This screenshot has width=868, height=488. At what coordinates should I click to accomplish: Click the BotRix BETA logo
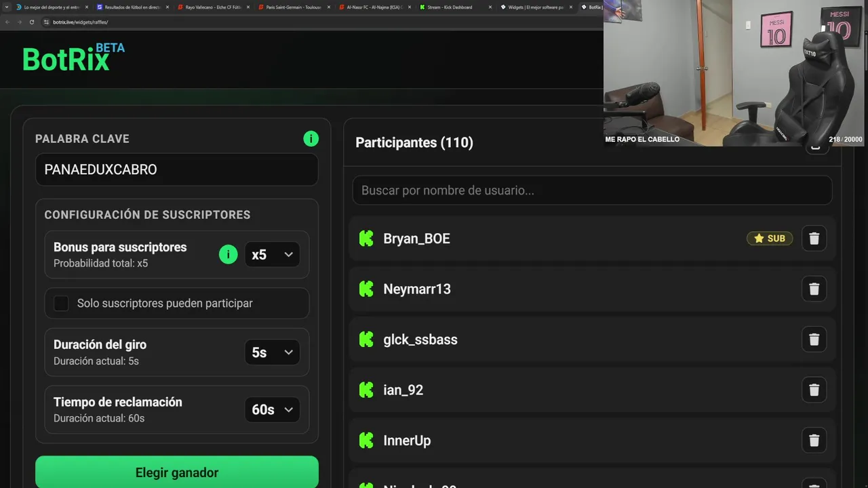click(73, 58)
